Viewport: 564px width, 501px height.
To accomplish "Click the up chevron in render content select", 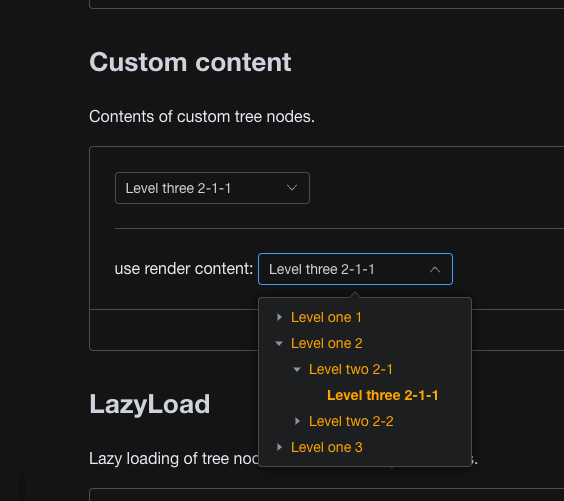I will pos(435,269).
